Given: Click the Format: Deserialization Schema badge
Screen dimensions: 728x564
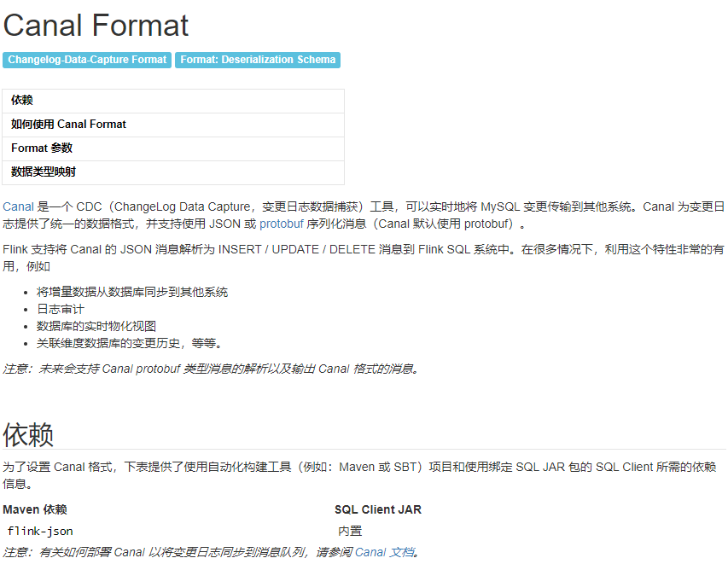Looking at the screenshot, I should pos(258,60).
